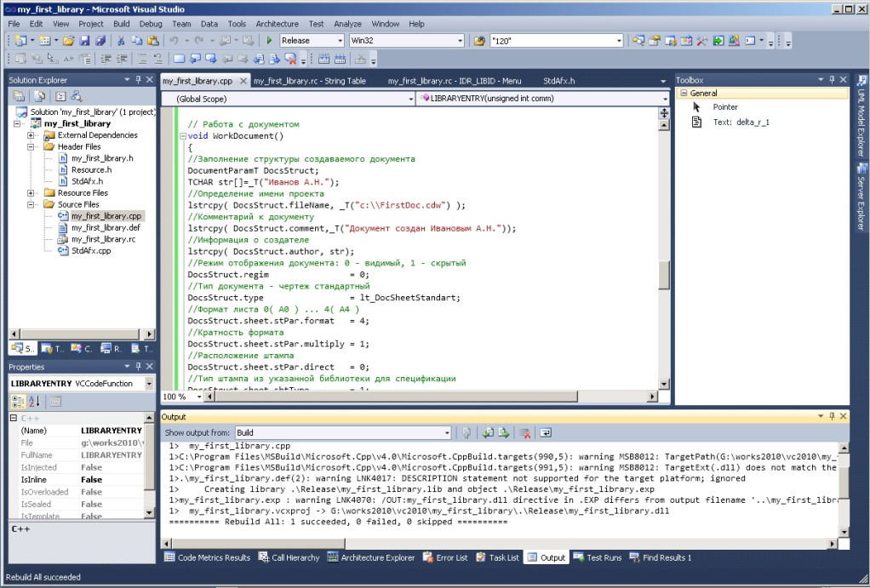Viewport: 870px width, 588px height.
Task: Collapse the Header Files folder
Action: (31, 147)
